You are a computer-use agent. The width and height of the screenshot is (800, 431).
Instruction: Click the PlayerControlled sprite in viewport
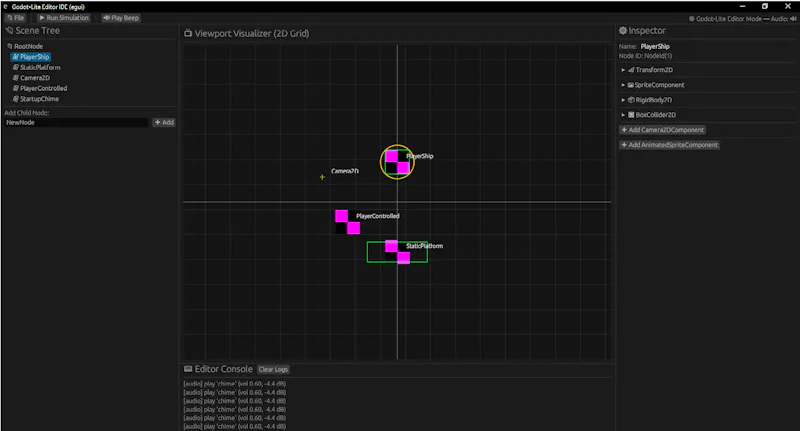pyautogui.click(x=347, y=222)
